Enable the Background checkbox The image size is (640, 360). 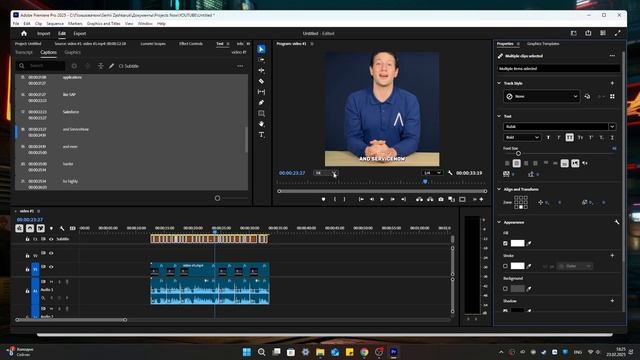[x=505, y=289]
